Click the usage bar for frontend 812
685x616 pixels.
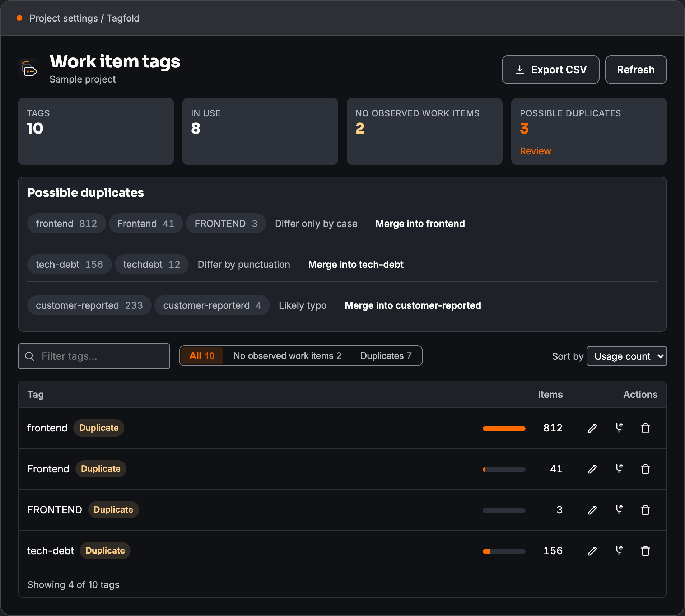504,428
